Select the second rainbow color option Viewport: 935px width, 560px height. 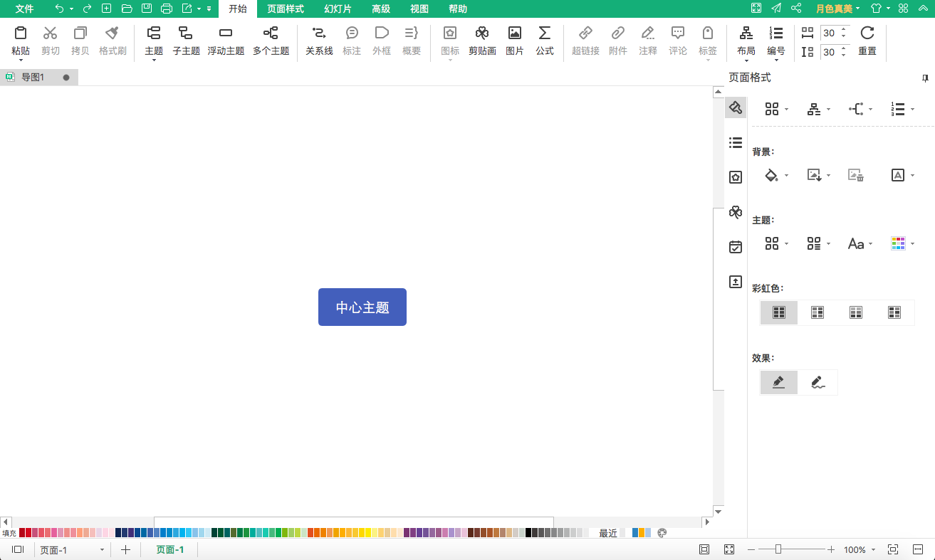click(818, 312)
